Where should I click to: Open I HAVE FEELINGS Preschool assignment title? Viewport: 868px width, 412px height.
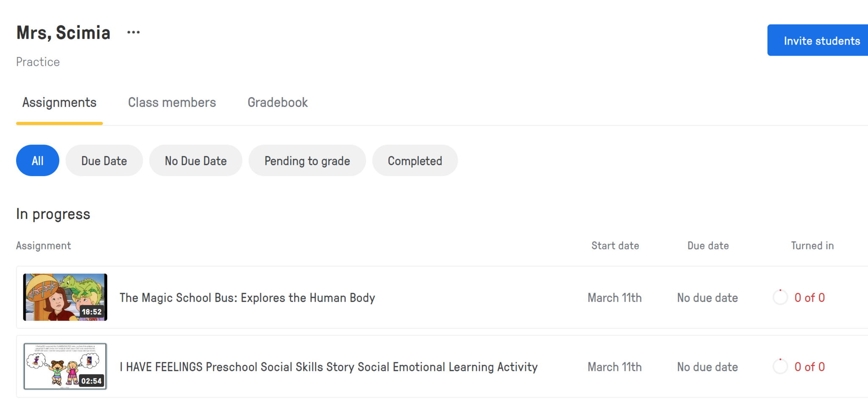point(328,367)
